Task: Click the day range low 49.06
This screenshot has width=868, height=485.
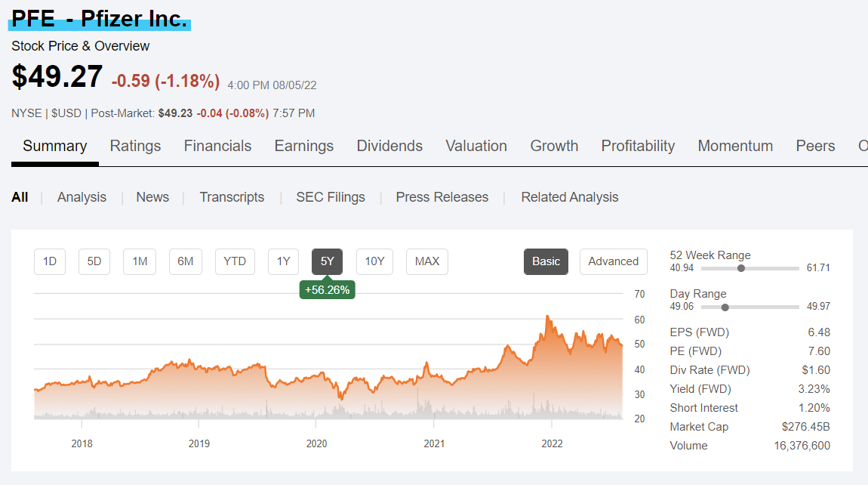Action: (x=682, y=307)
